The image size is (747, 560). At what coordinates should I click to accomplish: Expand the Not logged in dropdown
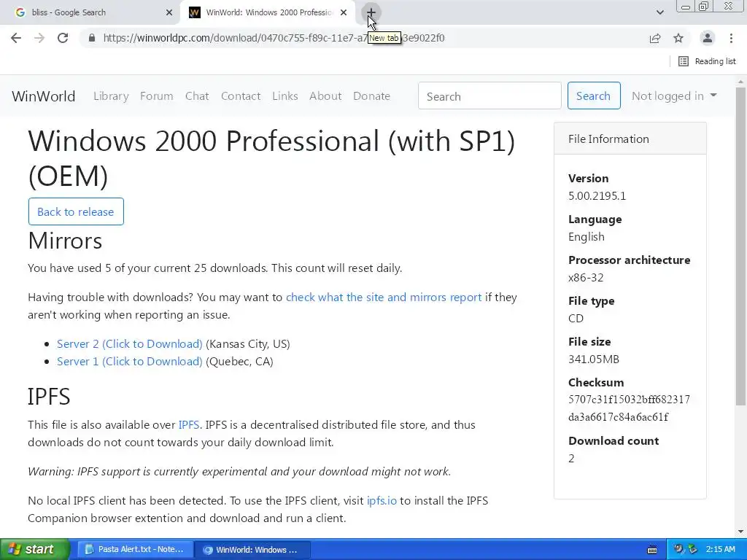pyautogui.click(x=673, y=96)
